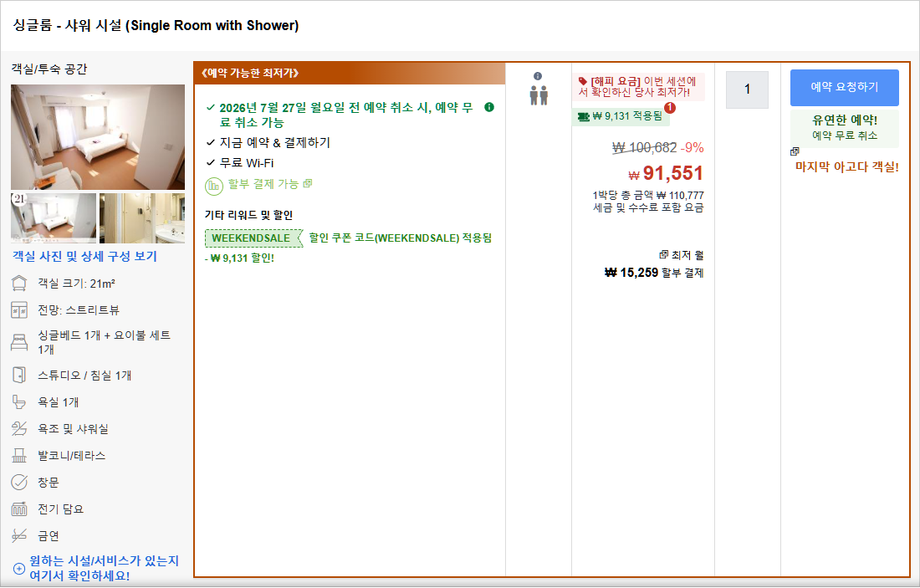The width and height of the screenshot is (920, 588).
Task: Open the main room photo
Action: click(x=97, y=136)
